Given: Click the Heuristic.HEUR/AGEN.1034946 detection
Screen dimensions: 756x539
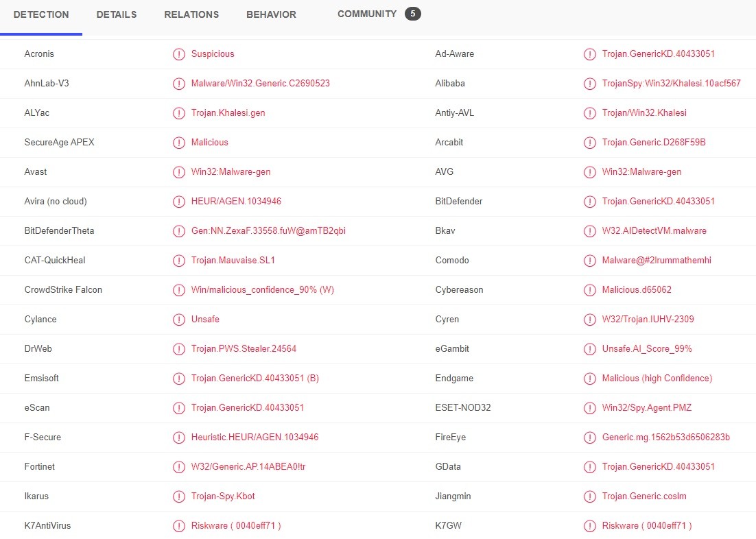Looking at the screenshot, I should click(255, 437).
